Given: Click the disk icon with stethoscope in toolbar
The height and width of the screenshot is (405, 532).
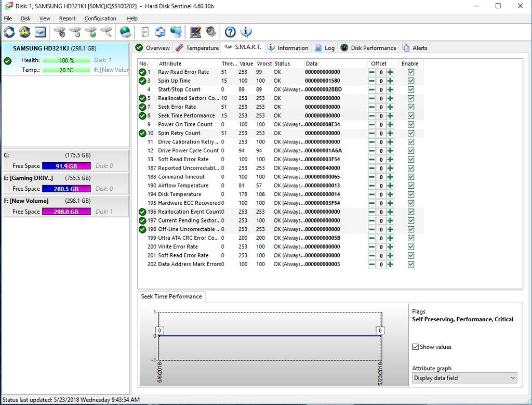Looking at the screenshot, I should [x=60, y=32].
